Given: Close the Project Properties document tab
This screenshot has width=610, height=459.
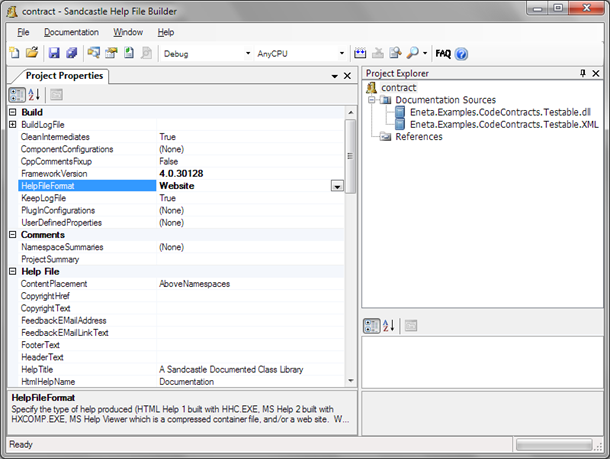Looking at the screenshot, I should [x=347, y=76].
